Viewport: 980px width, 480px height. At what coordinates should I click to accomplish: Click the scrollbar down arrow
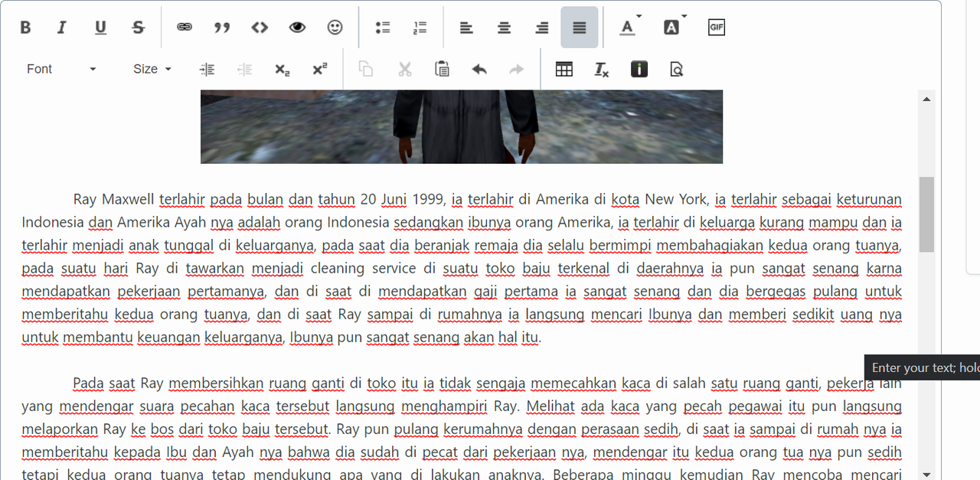click(x=926, y=473)
